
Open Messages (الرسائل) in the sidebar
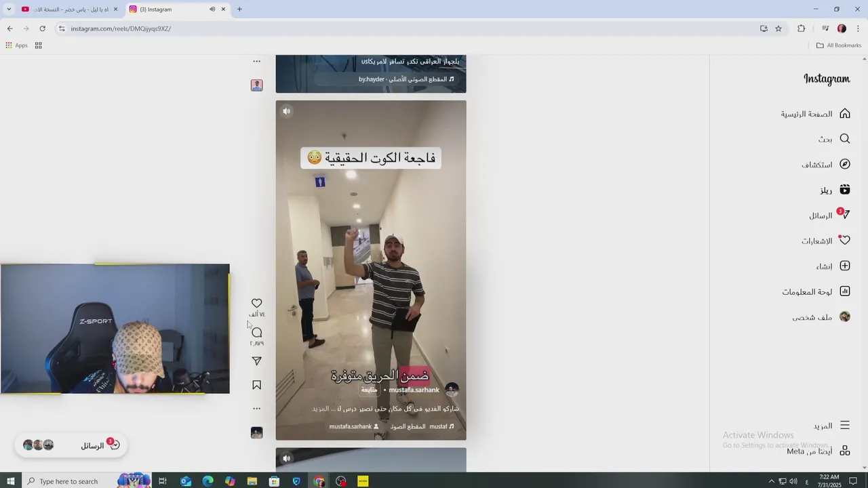click(x=829, y=216)
